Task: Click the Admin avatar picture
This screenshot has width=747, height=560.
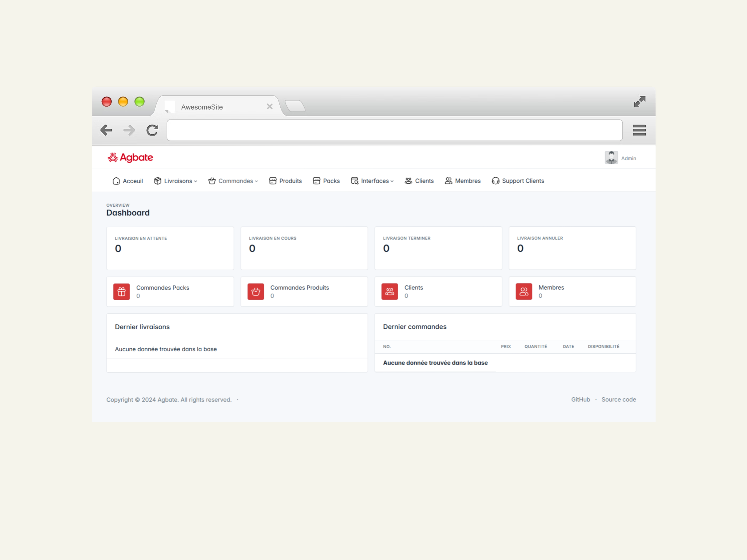Action: pos(611,158)
